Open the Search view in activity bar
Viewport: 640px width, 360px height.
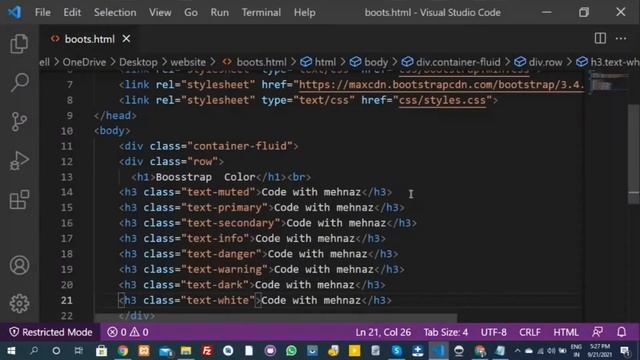point(19,82)
